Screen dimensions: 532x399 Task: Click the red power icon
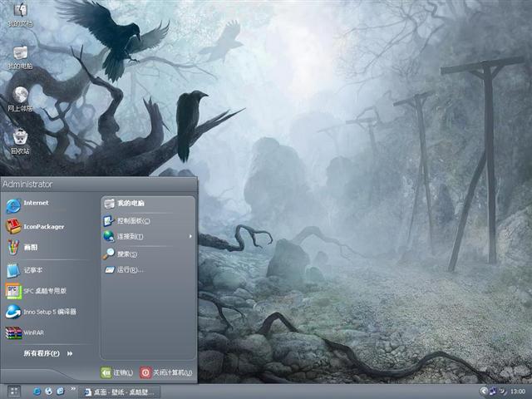pyautogui.click(x=145, y=372)
